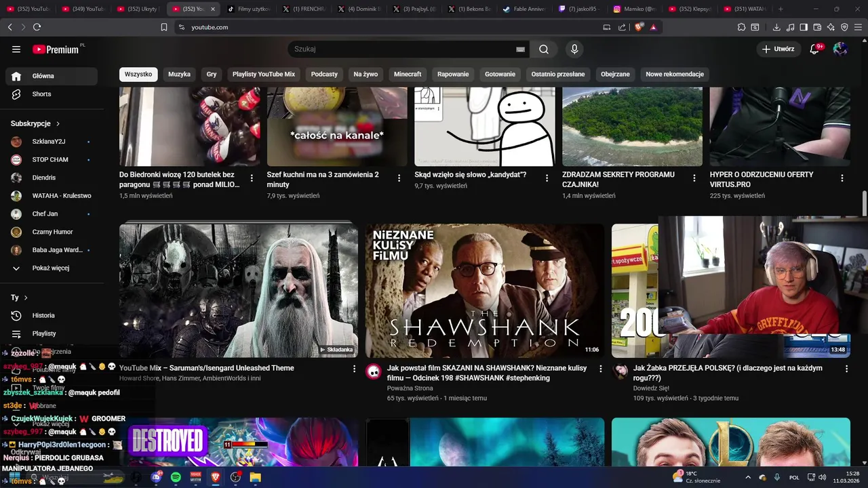Open options for kandydat video
The image size is (868, 488).
[547, 178]
